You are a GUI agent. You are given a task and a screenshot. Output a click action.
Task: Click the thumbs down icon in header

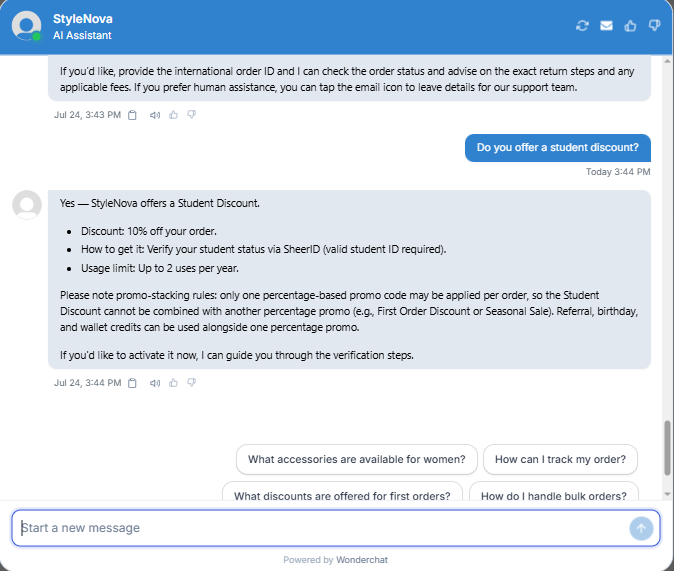click(654, 26)
